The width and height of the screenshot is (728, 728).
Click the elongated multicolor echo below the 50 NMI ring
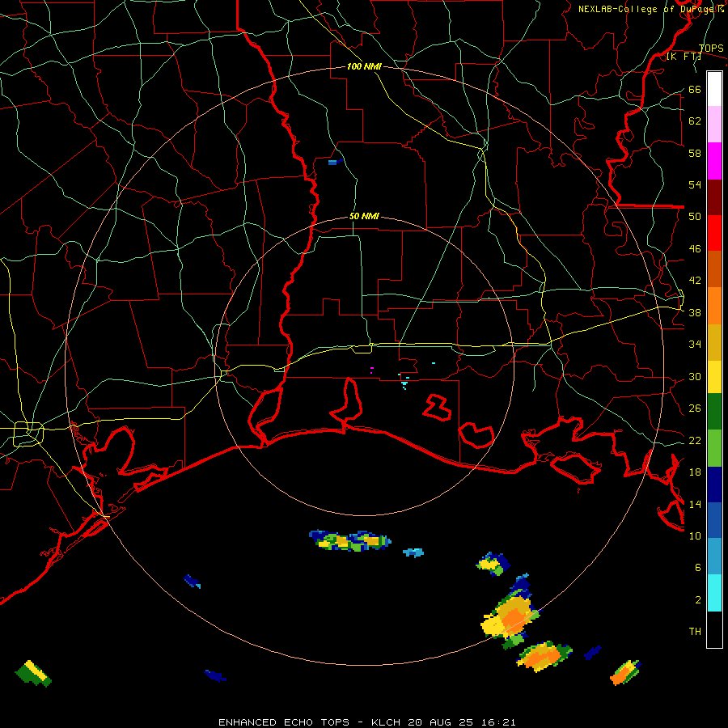point(350,540)
